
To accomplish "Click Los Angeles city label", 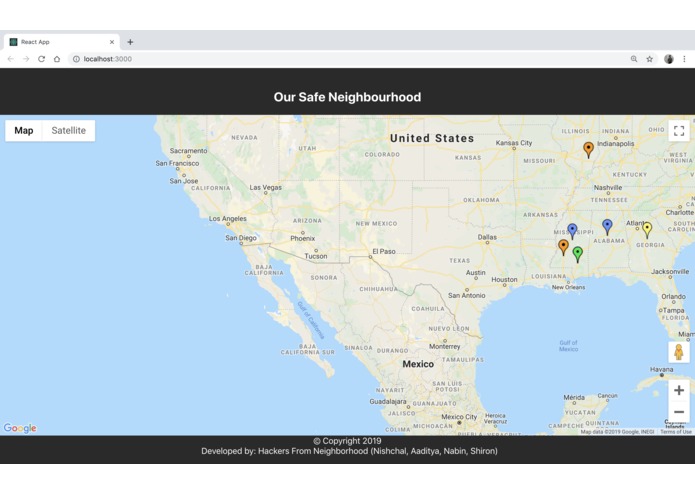I will pyautogui.click(x=227, y=218).
